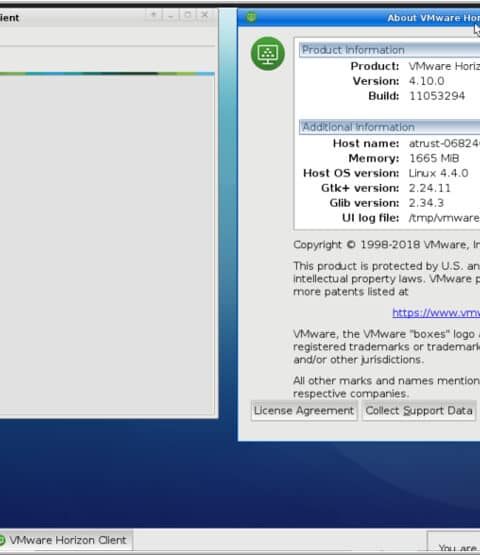Select host name value atrust-06824

tap(444, 143)
